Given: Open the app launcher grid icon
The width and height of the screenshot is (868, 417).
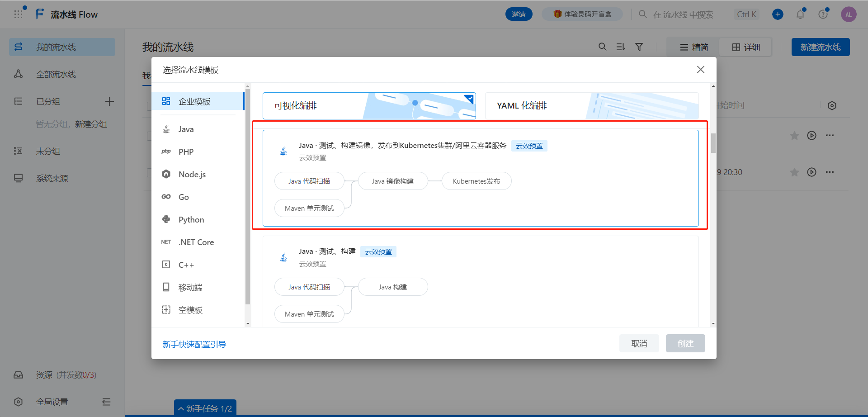Looking at the screenshot, I should (x=18, y=14).
